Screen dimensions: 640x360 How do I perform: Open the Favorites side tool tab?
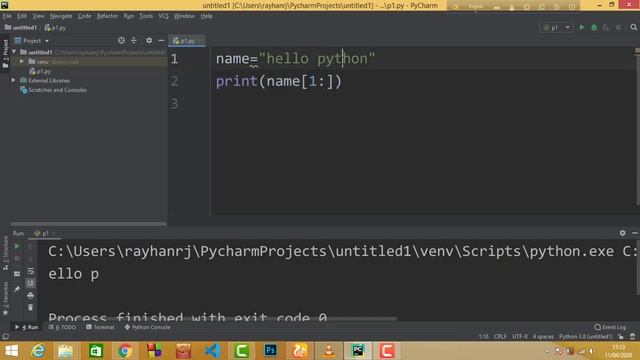point(5,298)
